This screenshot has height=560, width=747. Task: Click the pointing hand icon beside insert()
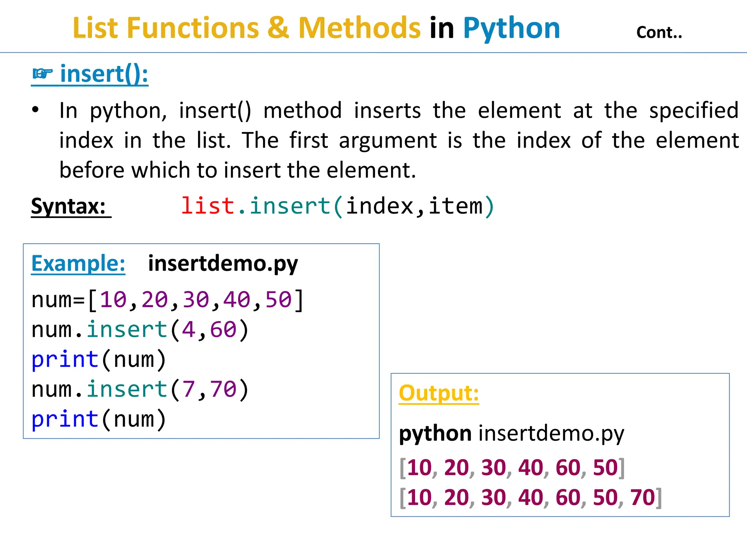click(42, 74)
